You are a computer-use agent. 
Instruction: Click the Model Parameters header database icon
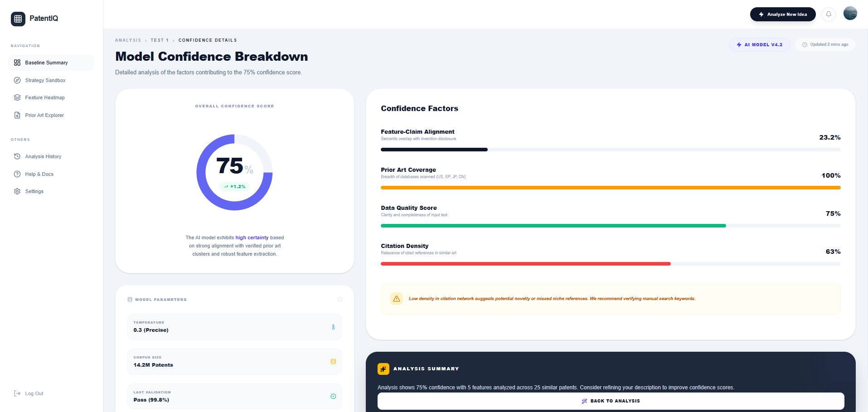coord(130,300)
